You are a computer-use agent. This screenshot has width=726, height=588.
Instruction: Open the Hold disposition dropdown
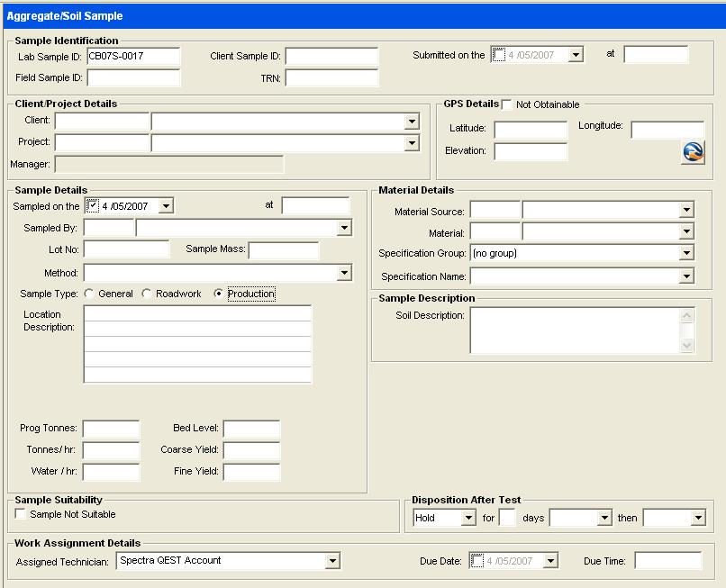coord(468,519)
